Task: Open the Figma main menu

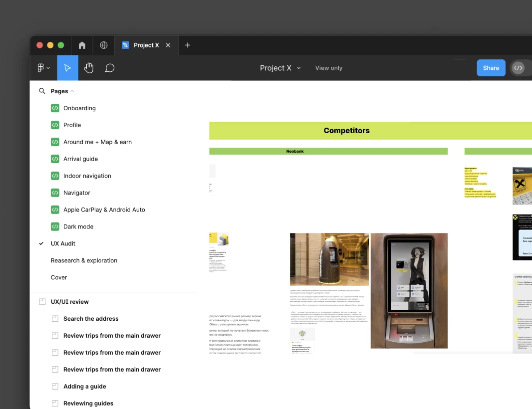Action: point(41,68)
